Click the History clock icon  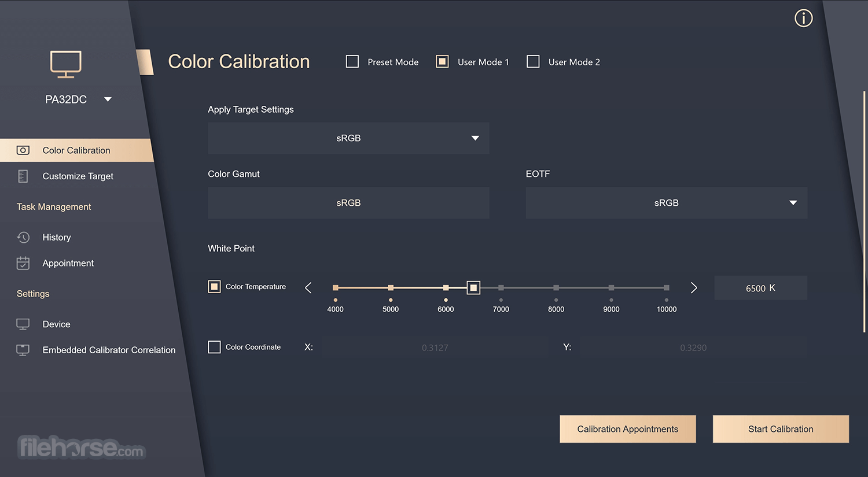click(x=23, y=238)
